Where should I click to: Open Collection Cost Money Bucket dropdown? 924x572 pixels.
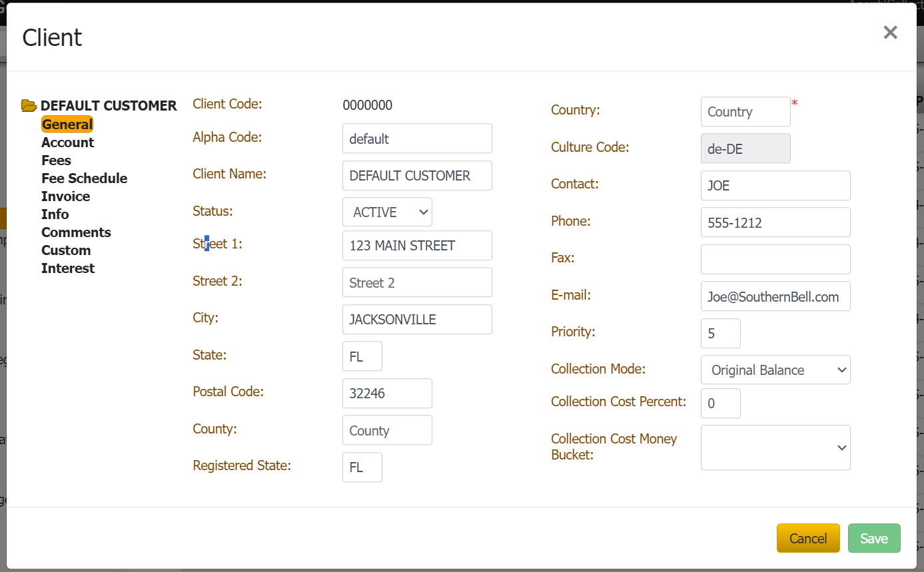775,448
